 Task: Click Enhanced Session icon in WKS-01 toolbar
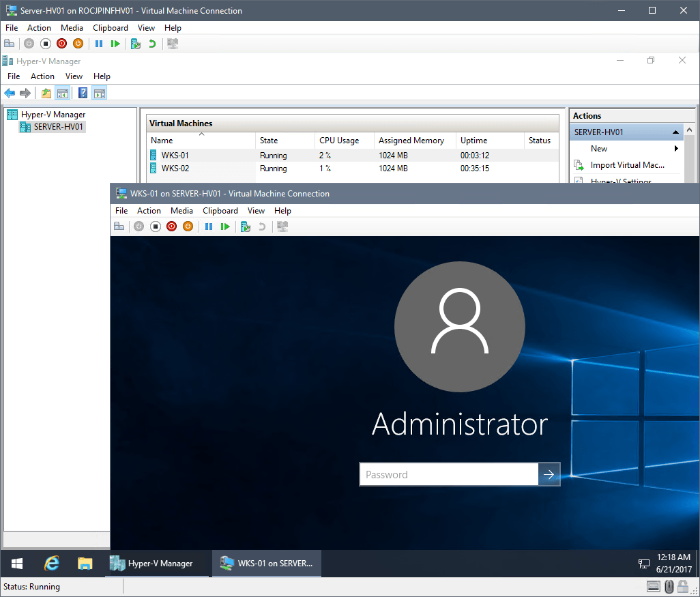coord(282,227)
